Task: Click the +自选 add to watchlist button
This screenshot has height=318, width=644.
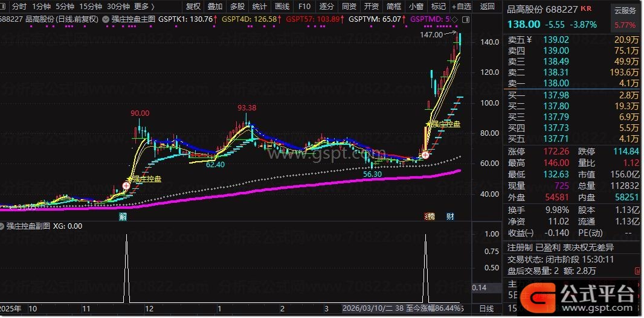Action: [462, 6]
